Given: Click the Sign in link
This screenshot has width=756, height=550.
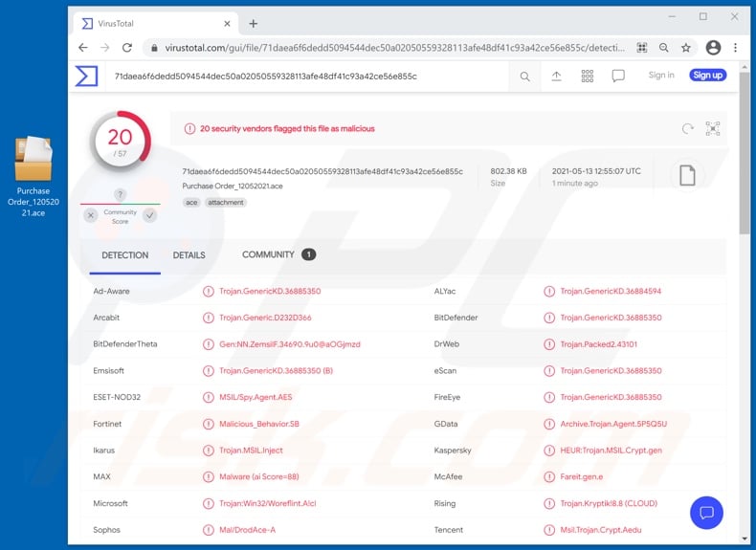Looking at the screenshot, I should [661, 76].
